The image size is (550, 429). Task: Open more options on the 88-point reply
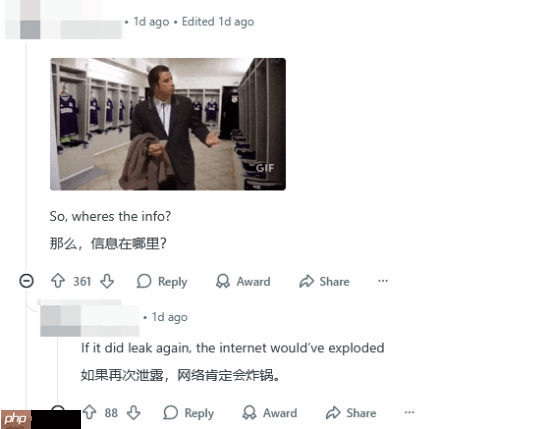(409, 413)
